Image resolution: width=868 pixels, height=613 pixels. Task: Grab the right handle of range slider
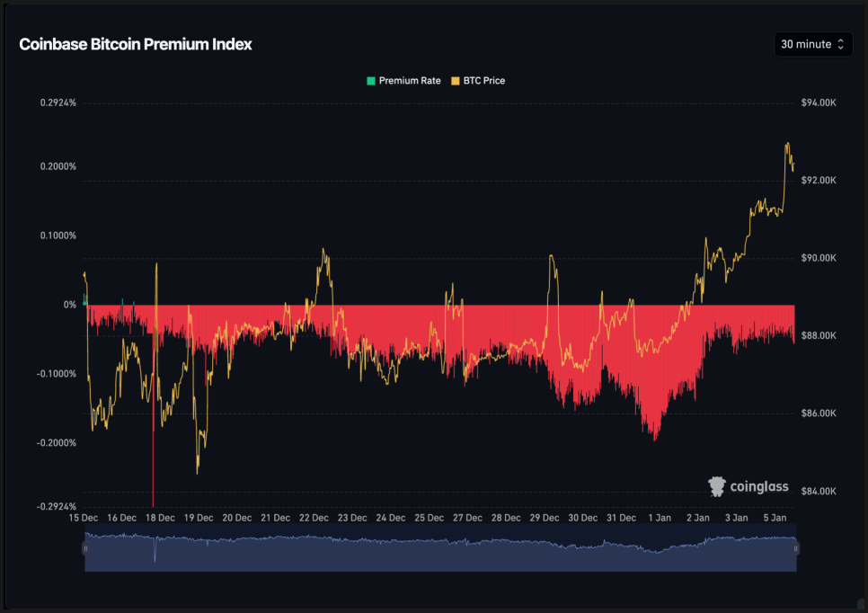795,548
